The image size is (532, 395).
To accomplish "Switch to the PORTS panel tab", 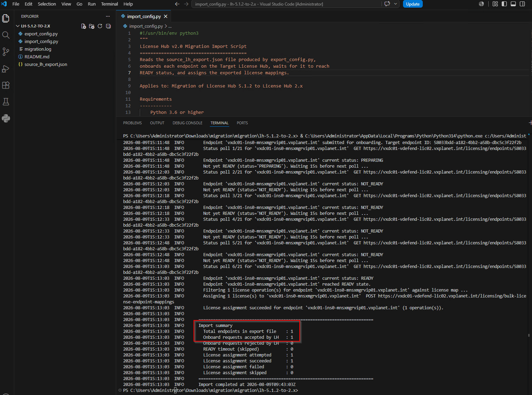I will 242,123.
